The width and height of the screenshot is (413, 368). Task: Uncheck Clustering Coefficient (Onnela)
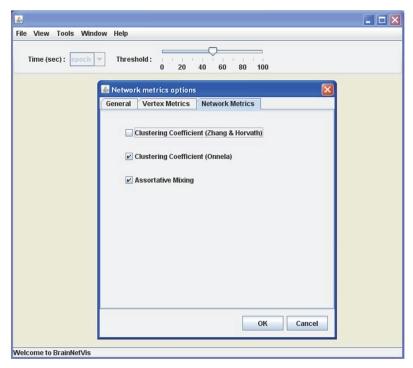[x=129, y=156]
